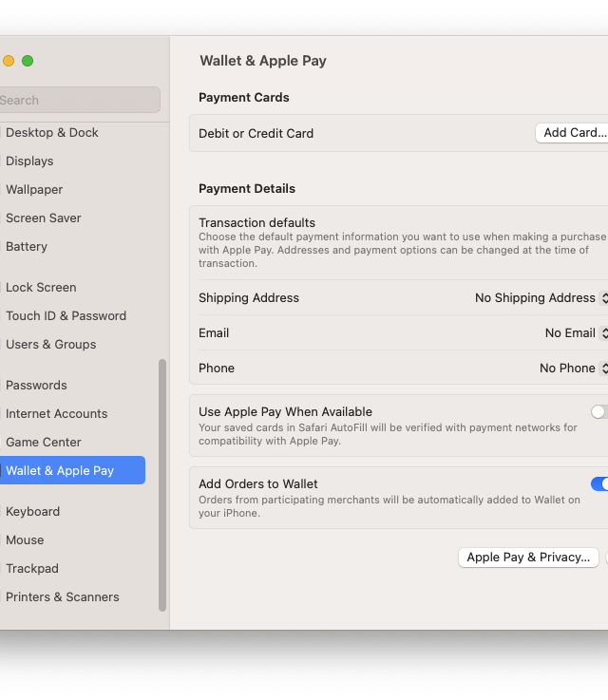Go to Screen Saver settings
Screen dimensions: 608x700
44,218
